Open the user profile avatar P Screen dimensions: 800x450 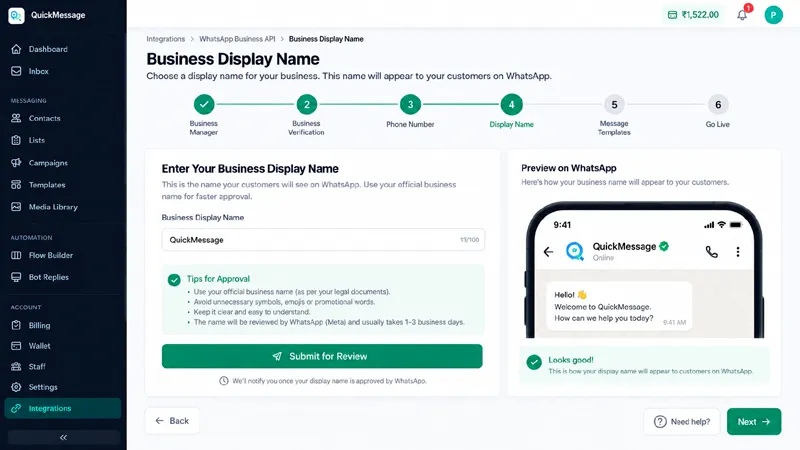[773, 15]
